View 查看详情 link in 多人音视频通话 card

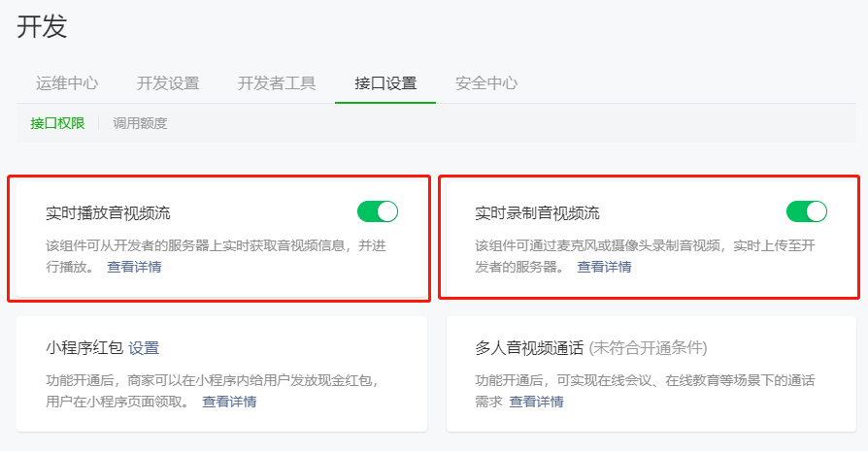click(x=536, y=402)
